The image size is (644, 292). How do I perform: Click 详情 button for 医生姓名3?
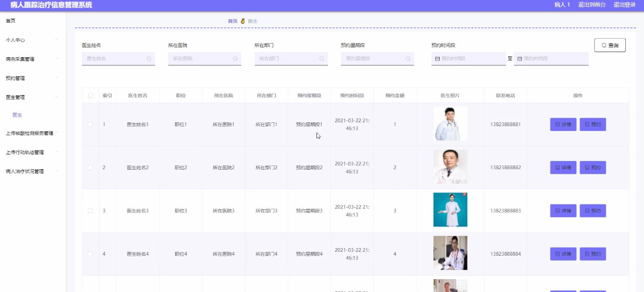pyautogui.click(x=563, y=211)
